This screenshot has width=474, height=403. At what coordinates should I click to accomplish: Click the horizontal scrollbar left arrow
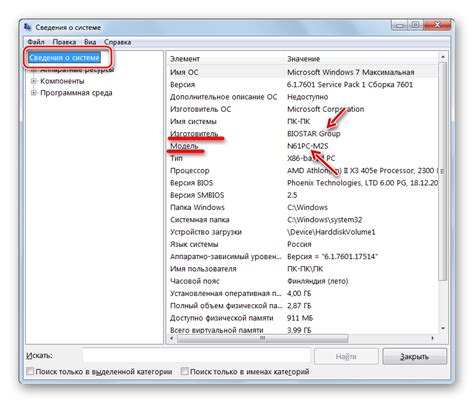point(171,338)
